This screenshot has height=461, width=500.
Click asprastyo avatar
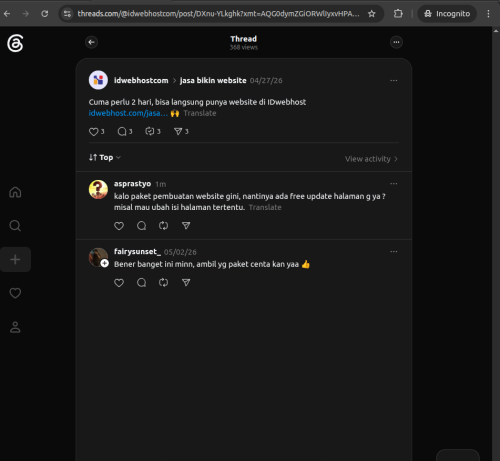pyautogui.click(x=98, y=189)
